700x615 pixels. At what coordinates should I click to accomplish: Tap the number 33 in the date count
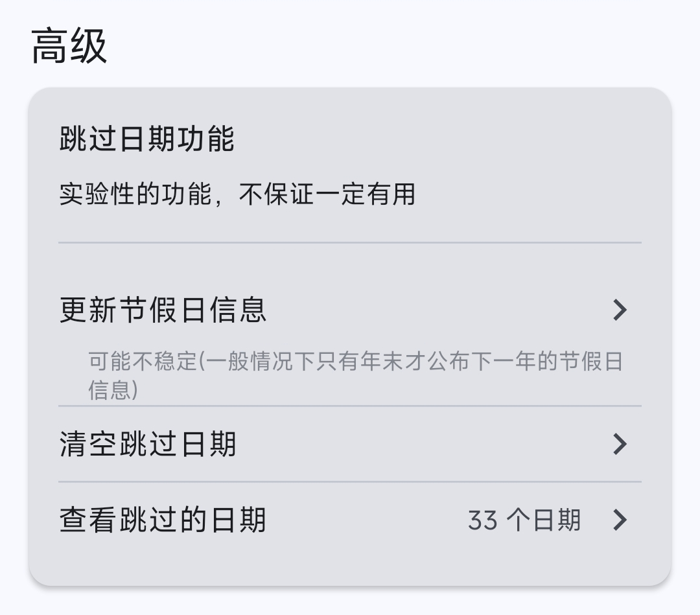tap(483, 520)
